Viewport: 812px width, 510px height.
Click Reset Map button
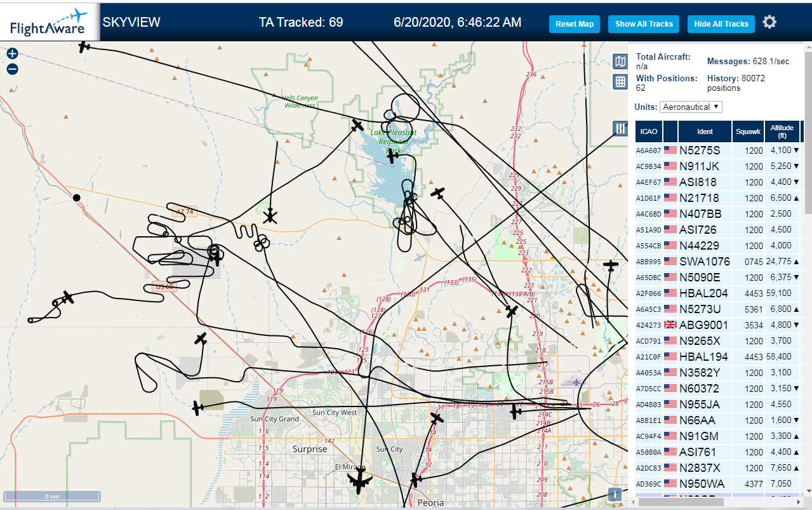pyautogui.click(x=575, y=24)
